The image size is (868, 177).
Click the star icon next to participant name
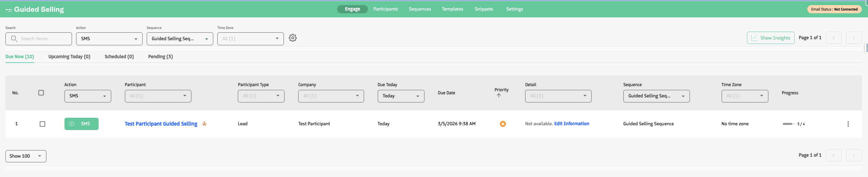[204, 124]
